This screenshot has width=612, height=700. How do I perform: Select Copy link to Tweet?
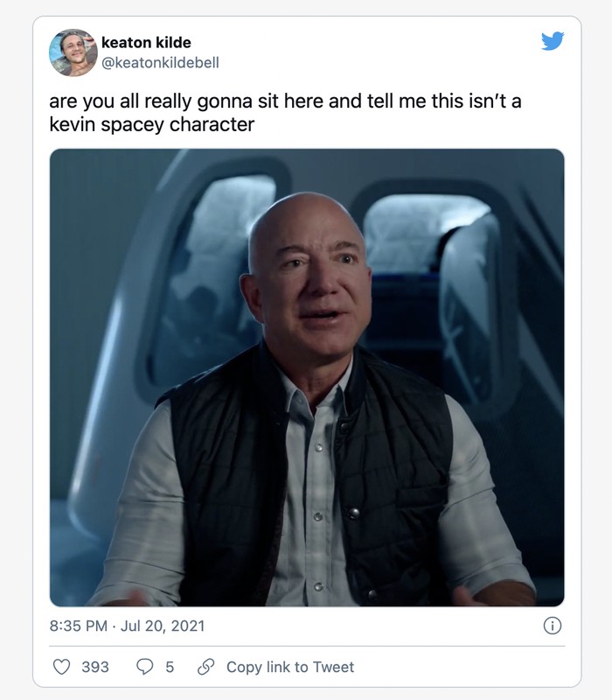pyautogui.click(x=290, y=667)
